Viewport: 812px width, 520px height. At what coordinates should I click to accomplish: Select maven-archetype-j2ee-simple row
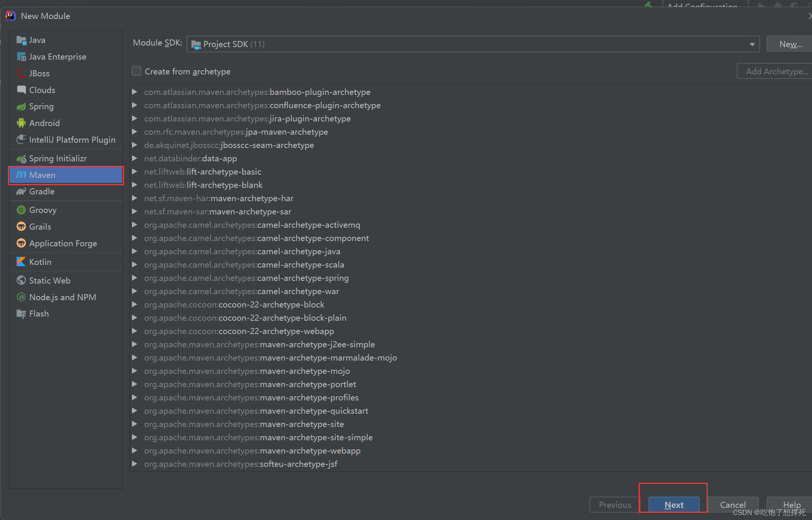[x=471, y=344]
